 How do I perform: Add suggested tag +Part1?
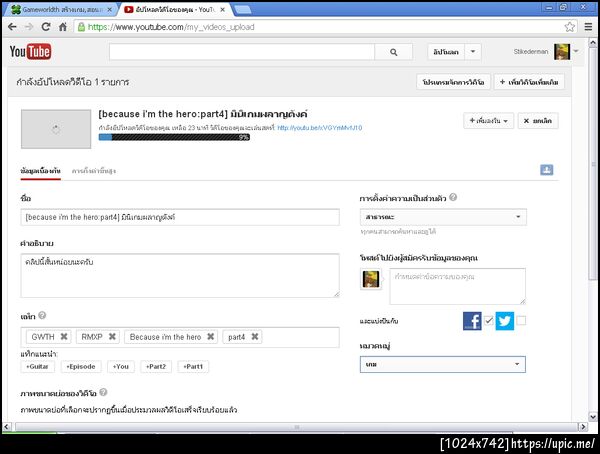[193, 366]
